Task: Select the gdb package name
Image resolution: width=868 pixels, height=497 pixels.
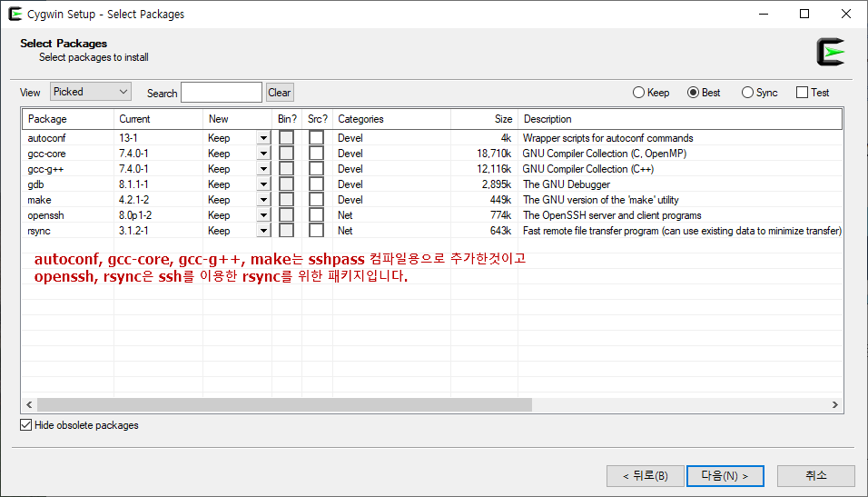Action: click(x=35, y=184)
